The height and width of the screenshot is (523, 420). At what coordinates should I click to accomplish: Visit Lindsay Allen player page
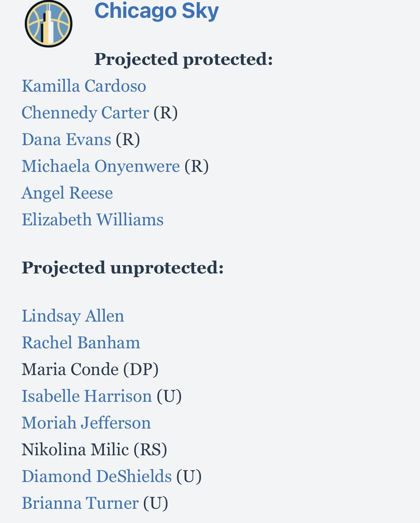pyautogui.click(x=73, y=316)
